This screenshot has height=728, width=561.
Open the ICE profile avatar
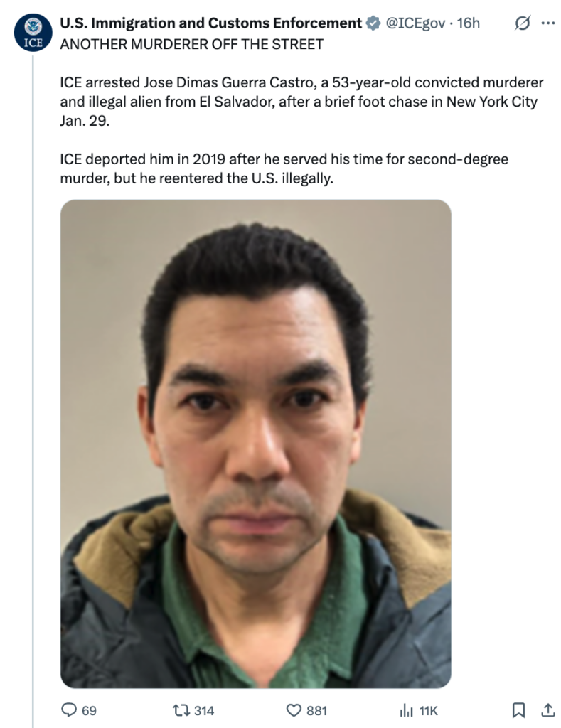[33, 32]
